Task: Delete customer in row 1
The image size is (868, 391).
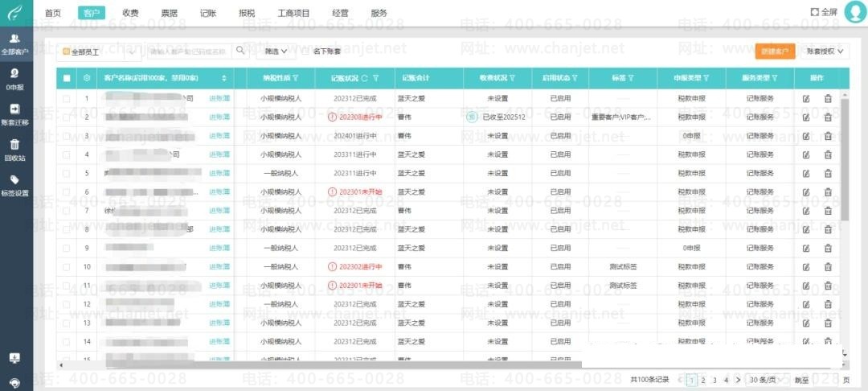Action: point(828,99)
